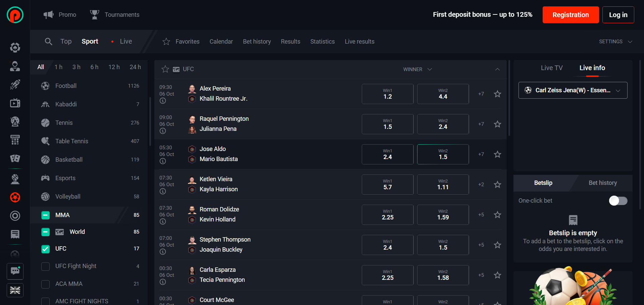Open the Bet history tab in betslip
The image size is (644, 305).
pyautogui.click(x=602, y=183)
